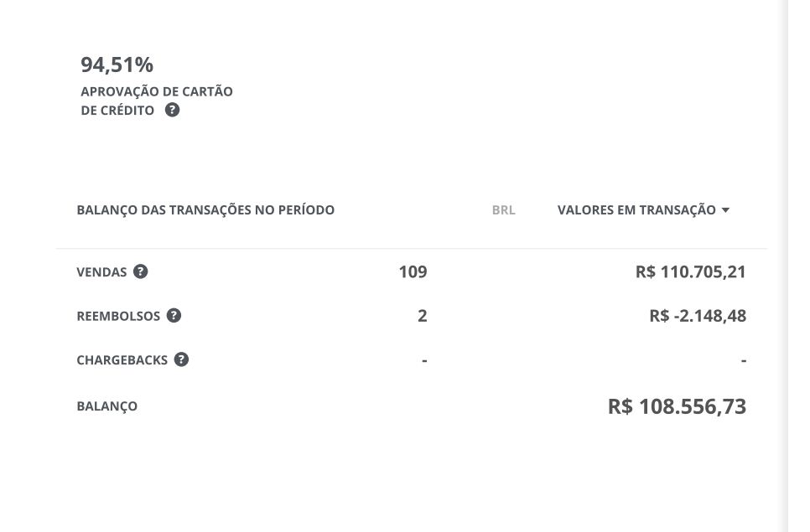The width and height of the screenshot is (810, 532).
Task: Open the Valores em transação dropdown
Action: 643,210
